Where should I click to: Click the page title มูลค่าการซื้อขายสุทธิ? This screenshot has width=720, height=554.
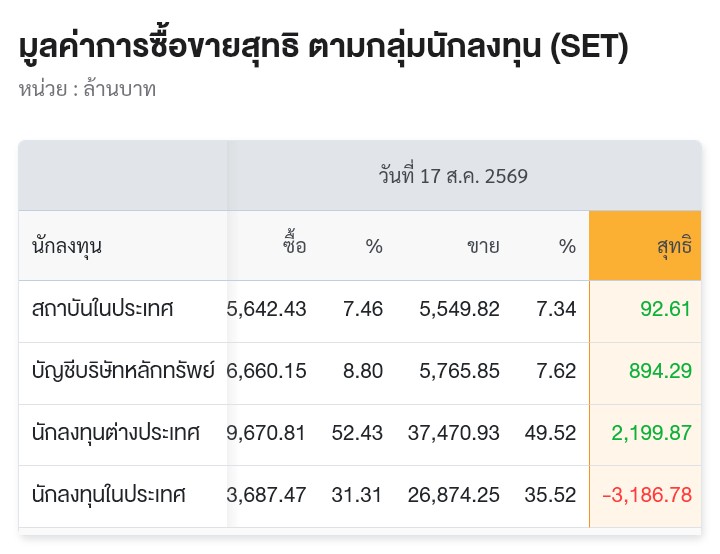[159, 47]
